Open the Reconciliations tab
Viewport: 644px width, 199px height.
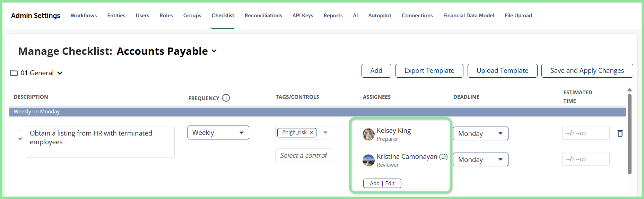(x=263, y=15)
